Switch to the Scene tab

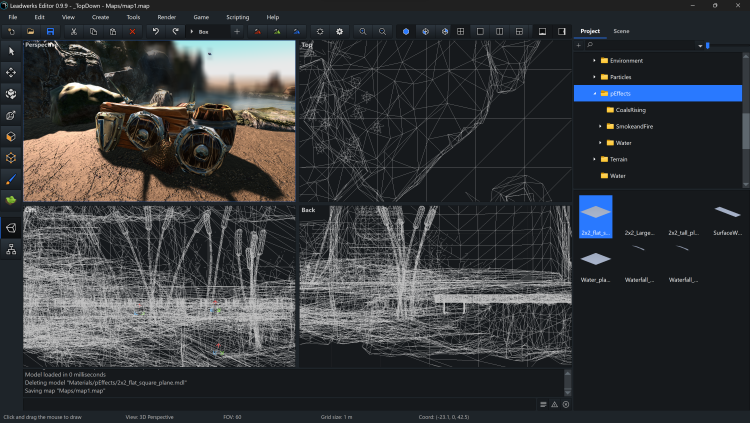coord(621,31)
